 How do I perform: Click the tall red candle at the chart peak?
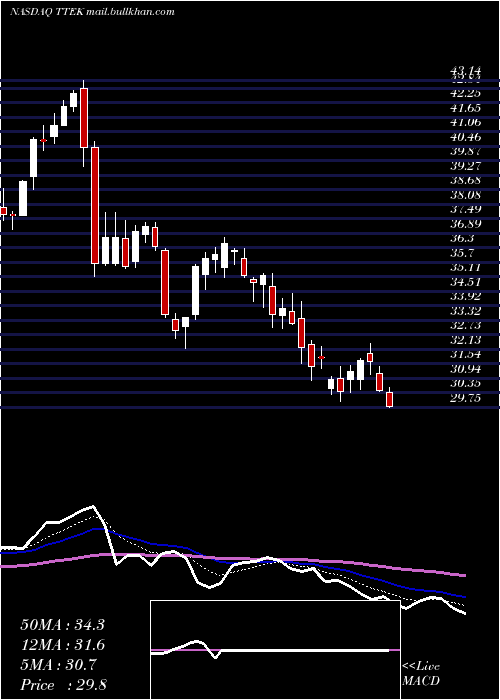point(84,118)
